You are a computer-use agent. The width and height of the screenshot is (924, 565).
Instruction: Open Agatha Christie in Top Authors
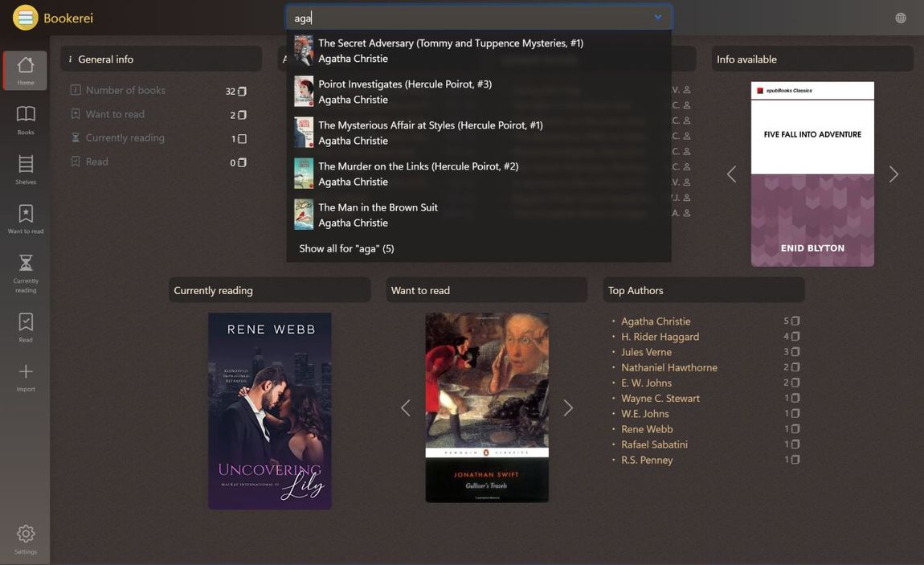(x=656, y=321)
